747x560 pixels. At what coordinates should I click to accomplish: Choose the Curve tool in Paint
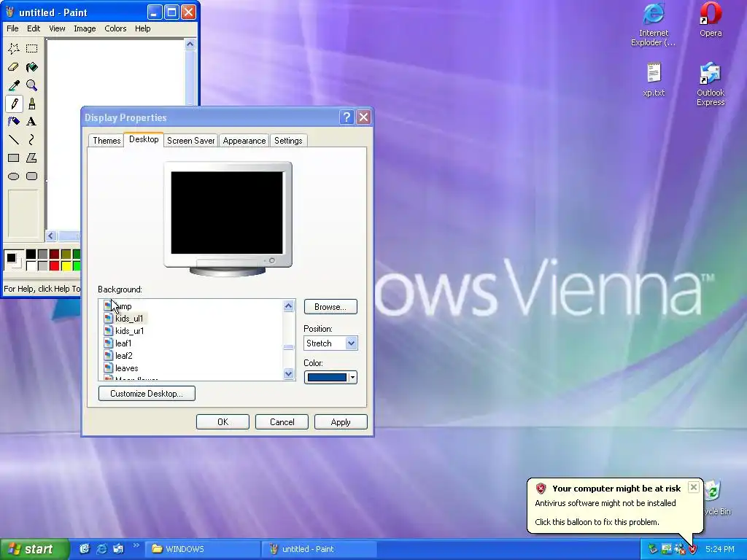pyautogui.click(x=32, y=139)
